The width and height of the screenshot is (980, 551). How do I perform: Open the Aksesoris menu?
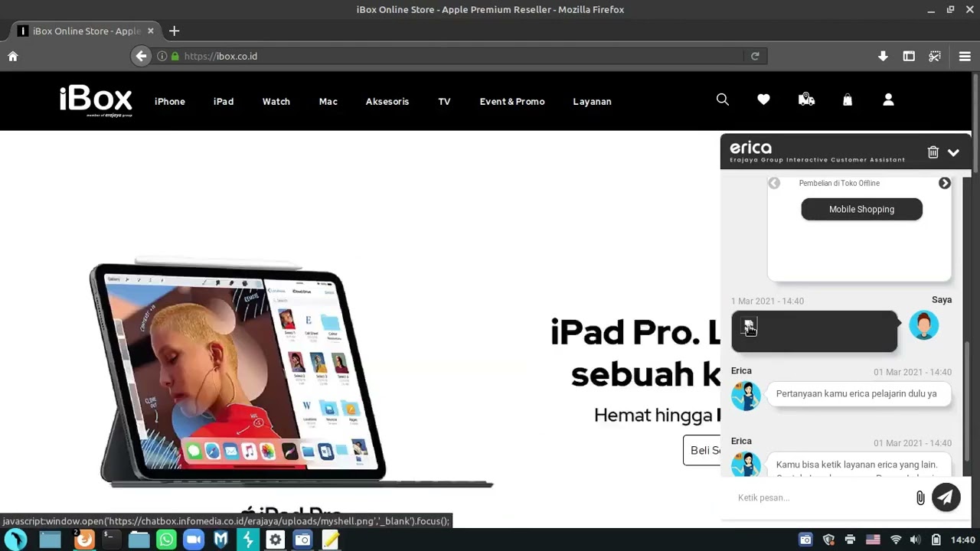[x=387, y=101]
